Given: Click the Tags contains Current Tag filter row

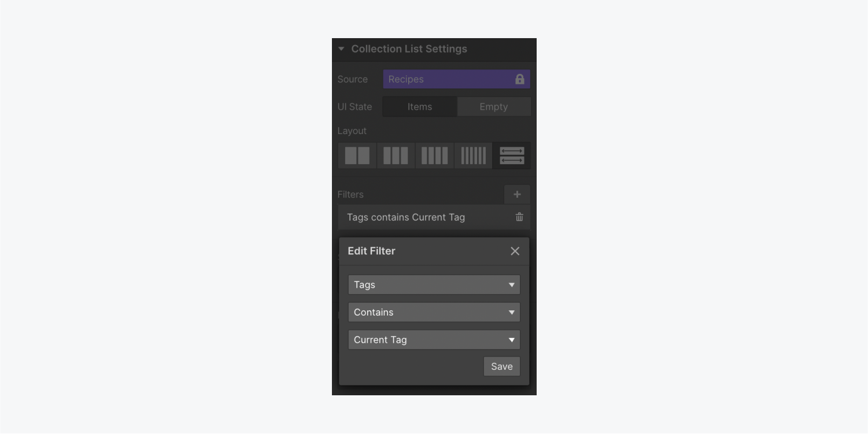Looking at the screenshot, I should tap(434, 217).
